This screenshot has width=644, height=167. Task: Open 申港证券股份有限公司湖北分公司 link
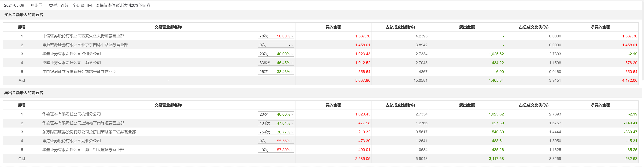[72, 141]
